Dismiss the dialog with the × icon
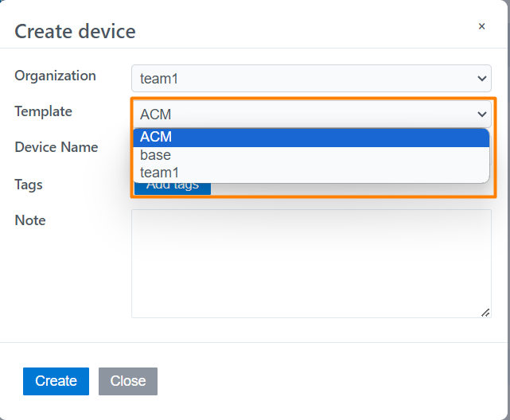This screenshot has height=420, width=510. [481, 26]
